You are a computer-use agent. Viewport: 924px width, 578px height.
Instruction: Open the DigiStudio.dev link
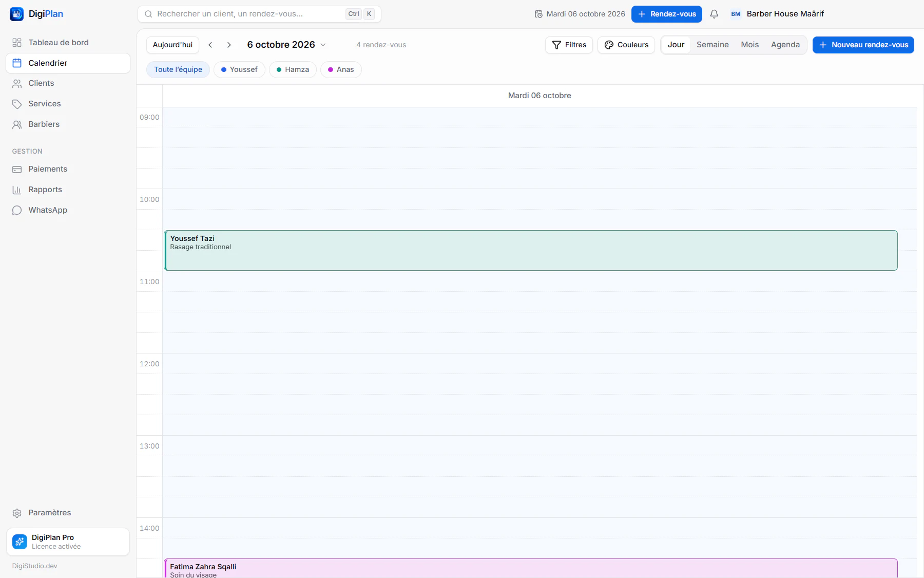(35, 566)
